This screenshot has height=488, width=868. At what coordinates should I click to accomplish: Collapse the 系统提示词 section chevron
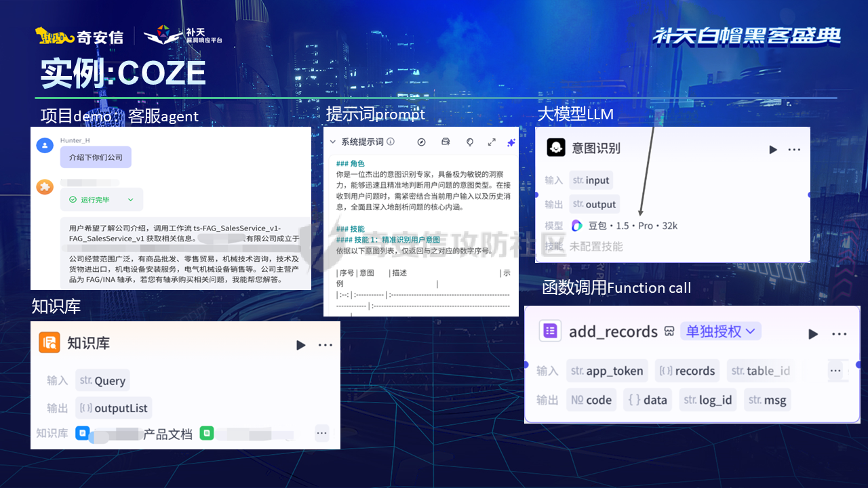[x=332, y=142]
